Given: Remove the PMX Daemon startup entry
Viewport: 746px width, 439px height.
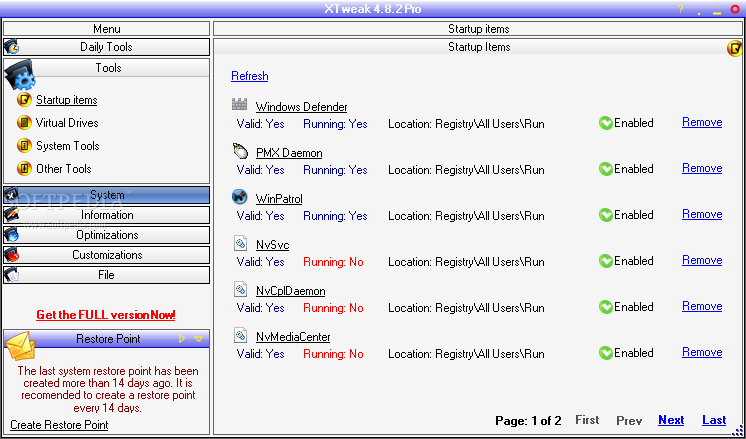Looking at the screenshot, I should point(702,168).
